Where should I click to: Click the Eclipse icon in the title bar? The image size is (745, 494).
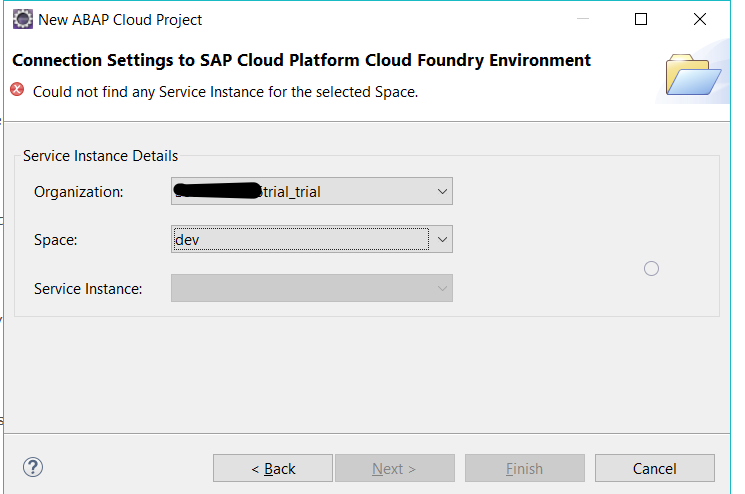22,19
